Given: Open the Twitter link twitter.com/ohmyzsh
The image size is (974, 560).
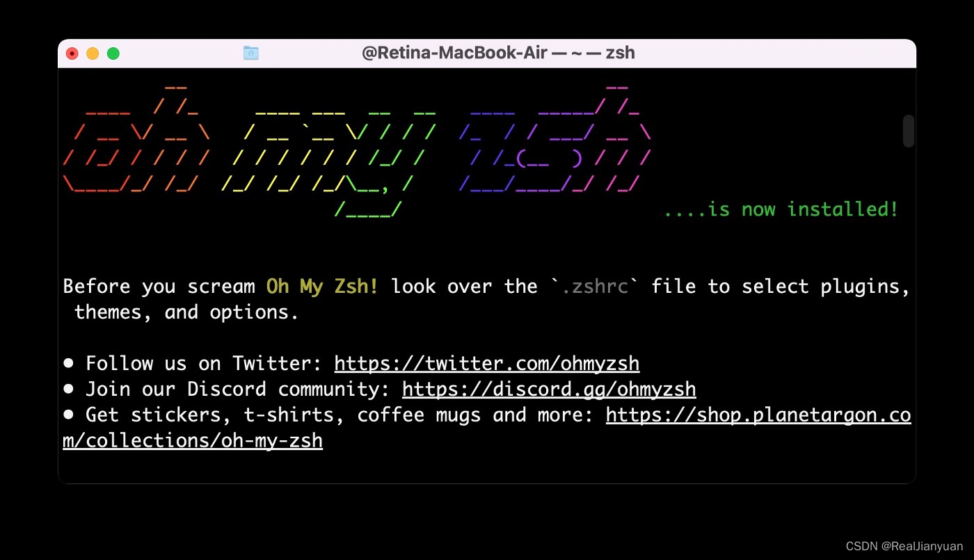Looking at the screenshot, I should point(487,364).
